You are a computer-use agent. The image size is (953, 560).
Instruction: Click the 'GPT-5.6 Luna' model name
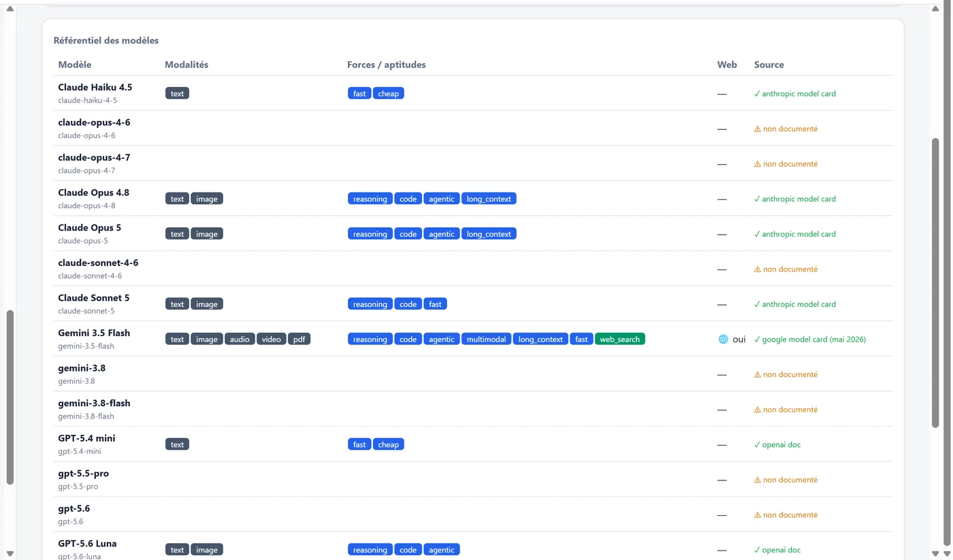[87, 544]
